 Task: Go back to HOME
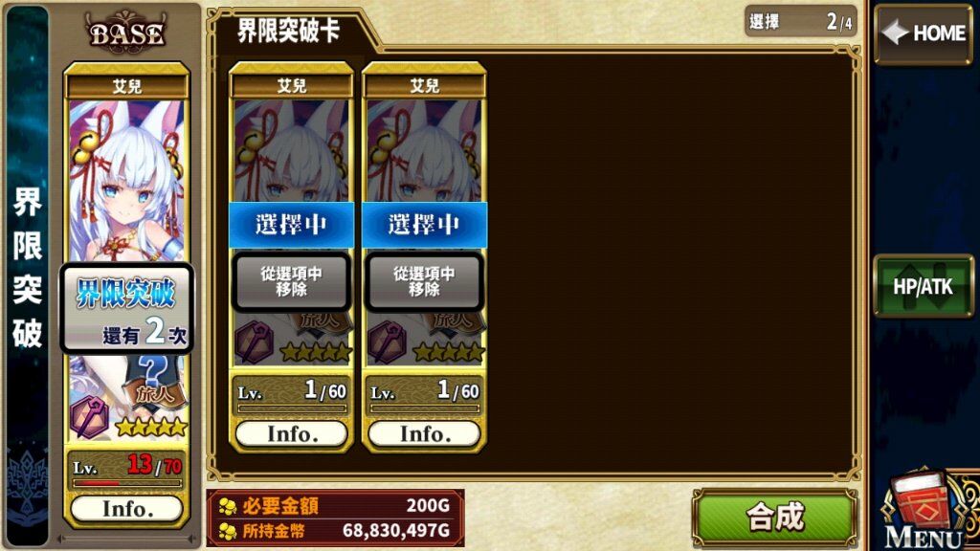pos(924,33)
